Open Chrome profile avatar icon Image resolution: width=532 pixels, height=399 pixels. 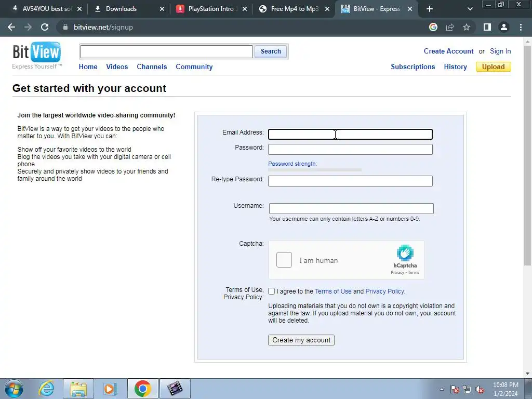tap(504, 27)
